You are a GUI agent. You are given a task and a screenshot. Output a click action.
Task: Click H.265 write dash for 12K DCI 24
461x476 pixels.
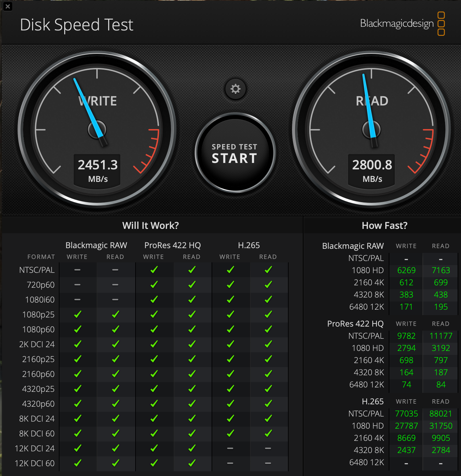[230, 448]
